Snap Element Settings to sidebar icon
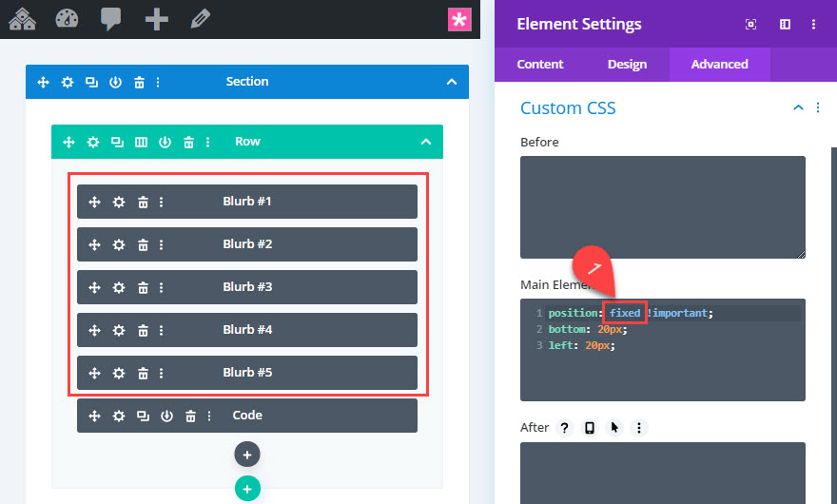837x504 pixels. pos(785,24)
